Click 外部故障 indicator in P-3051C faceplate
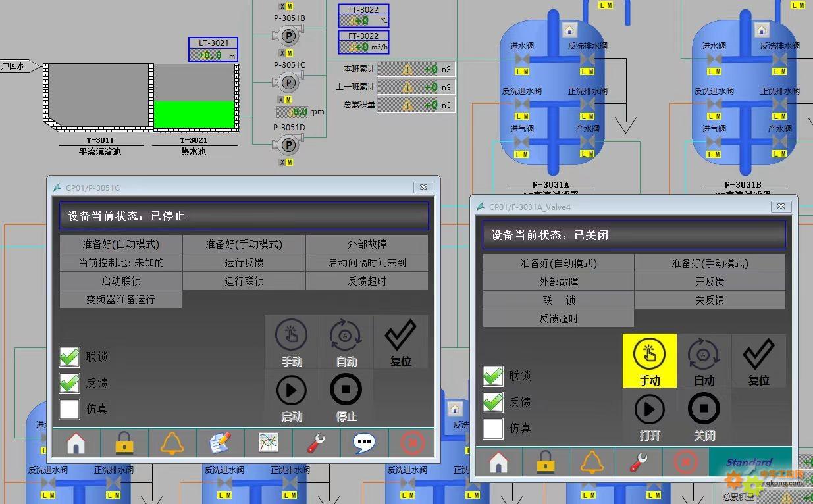The width and height of the screenshot is (813, 504). (367, 244)
